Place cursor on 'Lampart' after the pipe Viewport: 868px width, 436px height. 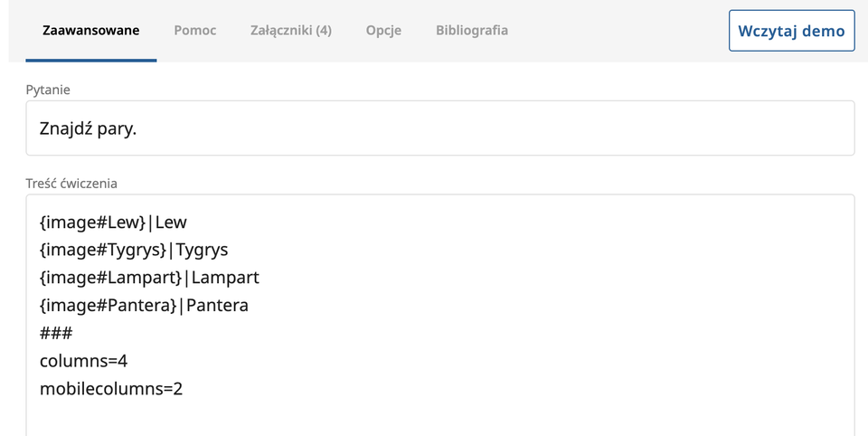coord(225,278)
